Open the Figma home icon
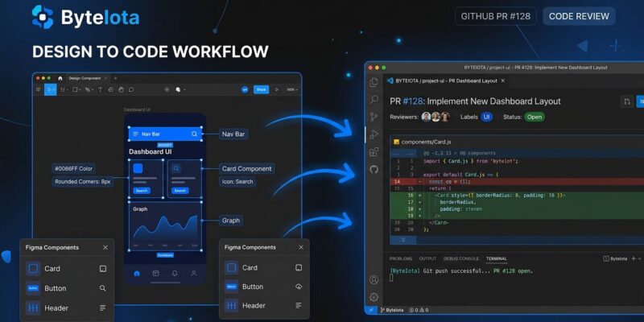The width and height of the screenshot is (644, 322). [60, 78]
